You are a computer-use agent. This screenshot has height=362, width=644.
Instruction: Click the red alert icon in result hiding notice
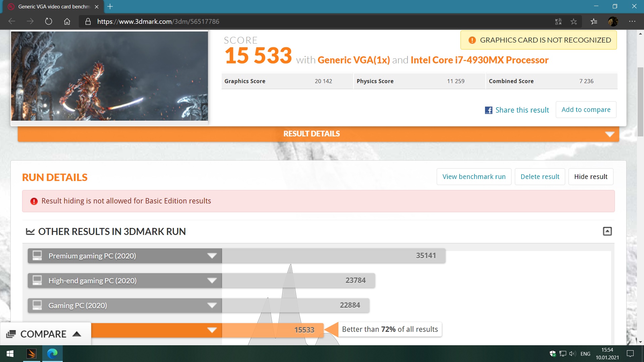(x=34, y=201)
